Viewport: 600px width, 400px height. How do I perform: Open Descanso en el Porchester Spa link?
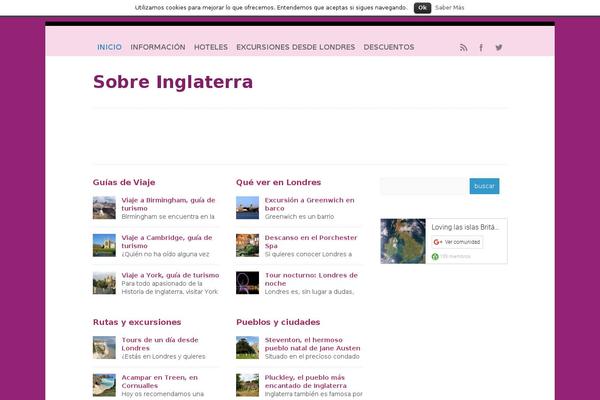click(311, 242)
